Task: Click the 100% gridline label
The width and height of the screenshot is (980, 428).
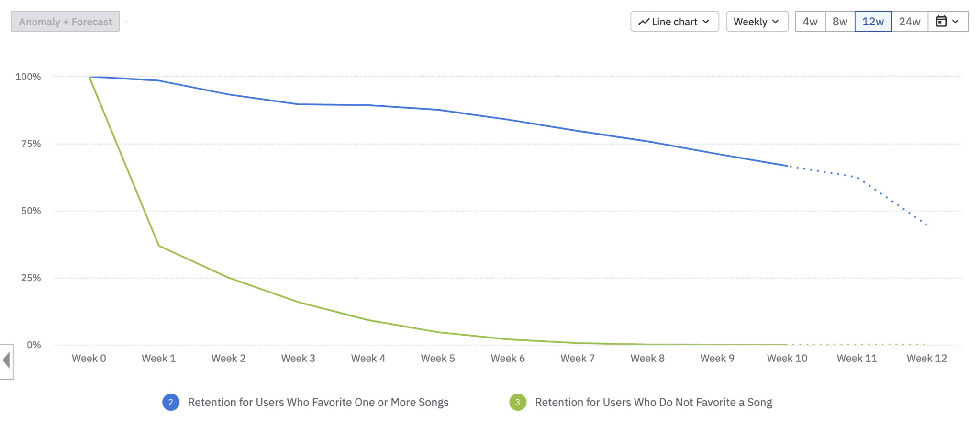Action: pyautogui.click(x=28, y=76)
